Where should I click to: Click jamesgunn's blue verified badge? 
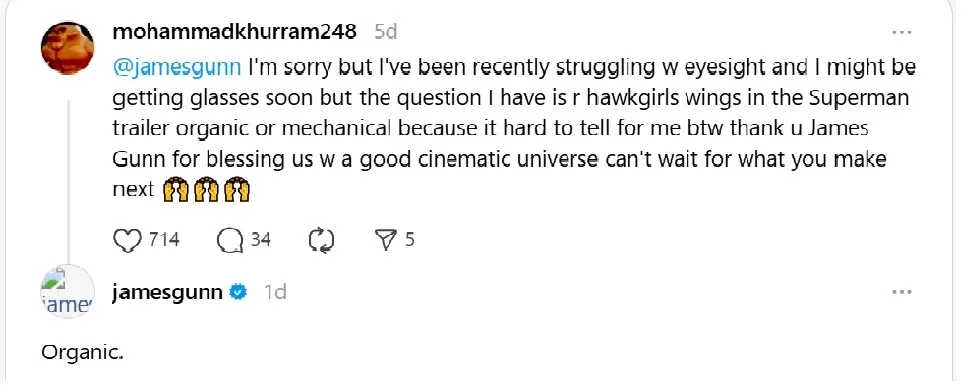coord(239,292)
